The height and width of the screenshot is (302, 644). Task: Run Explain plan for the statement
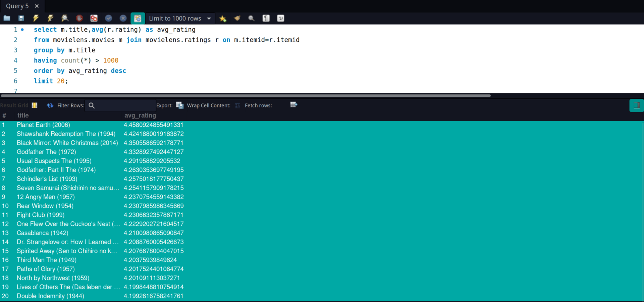(65, 18)
